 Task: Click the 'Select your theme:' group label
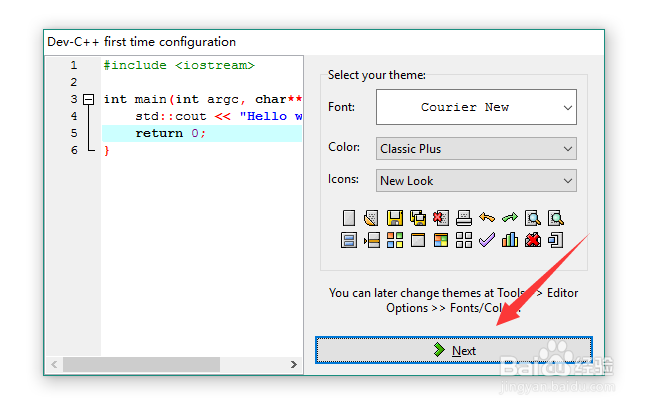coord(377,75)
